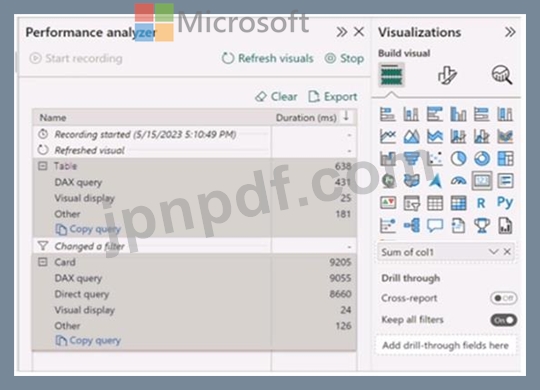Select the 100% stacked bar chart visual
The height and width of the screenshot is (390, 540).
point(481,114)
